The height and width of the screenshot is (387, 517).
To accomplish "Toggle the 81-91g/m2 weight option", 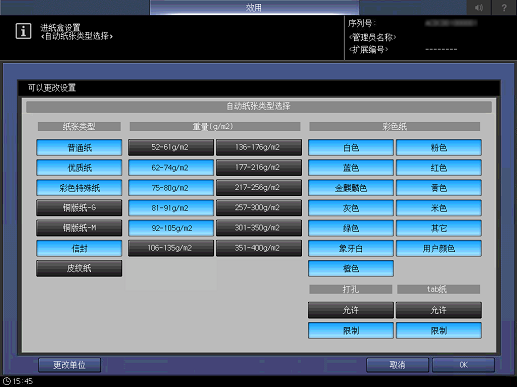I will point(171,208).
